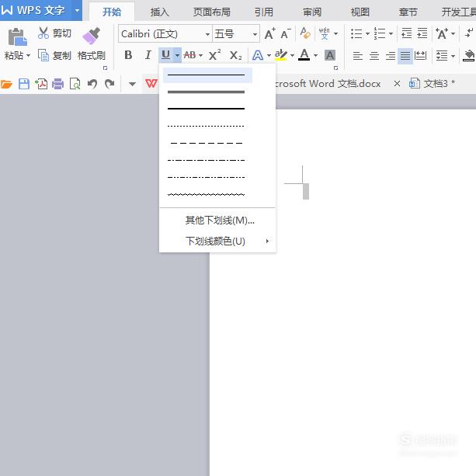Screen dimensions: 476x476
Task: Click the text effects outlined A icon
Action: pyautogui.click(x=258, y=55)
